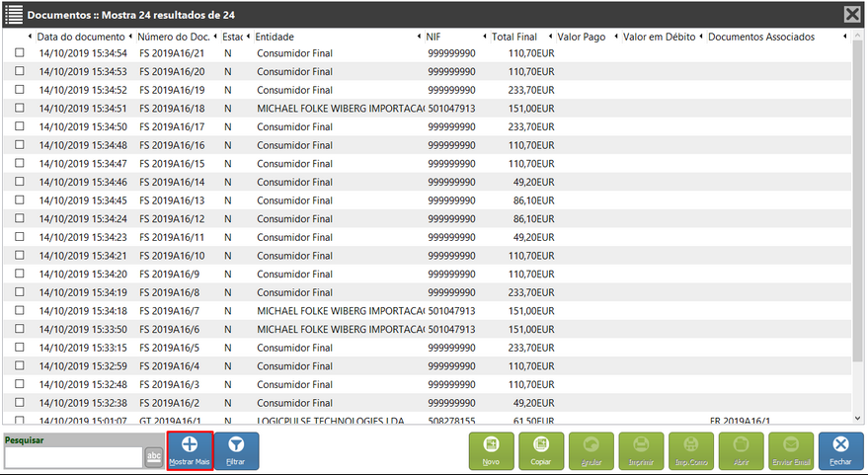
Task: Check the box for document FS 2019A16/21
Action: pos(20,53)
